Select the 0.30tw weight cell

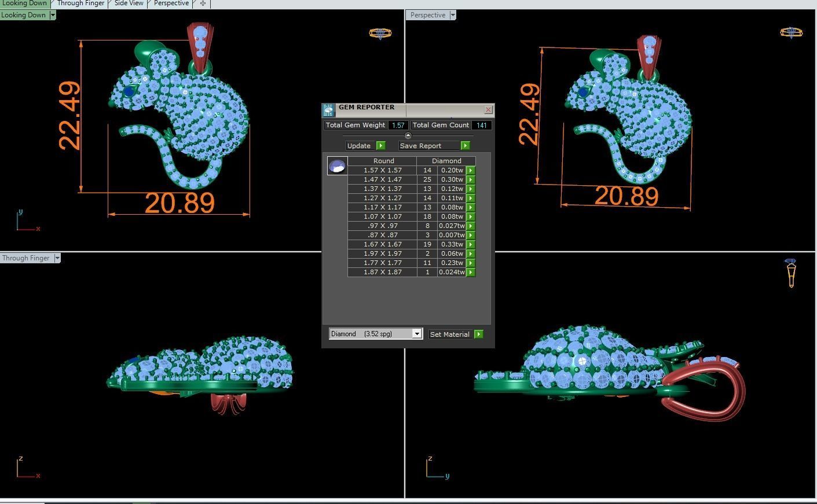(x=452, y=179)
